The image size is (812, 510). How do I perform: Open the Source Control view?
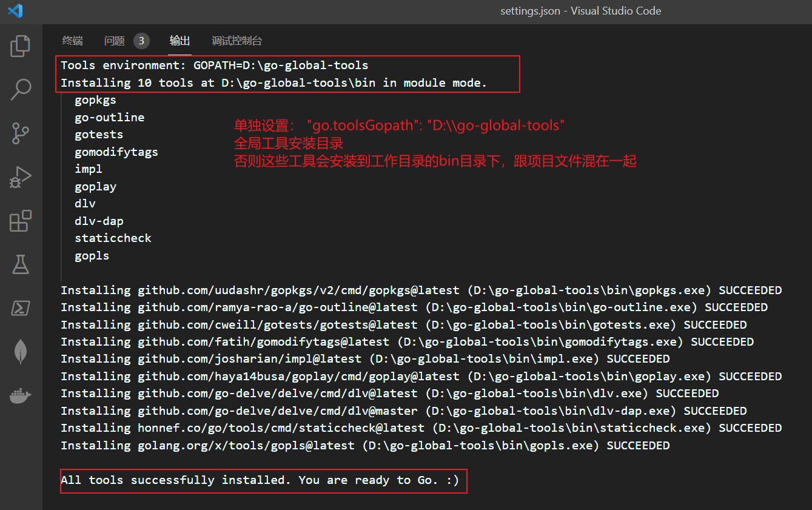point(21,133)
